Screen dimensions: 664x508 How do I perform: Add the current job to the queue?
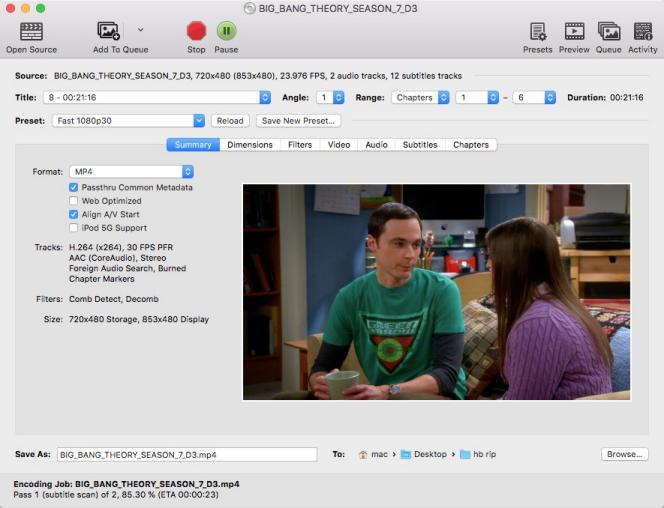109,31
